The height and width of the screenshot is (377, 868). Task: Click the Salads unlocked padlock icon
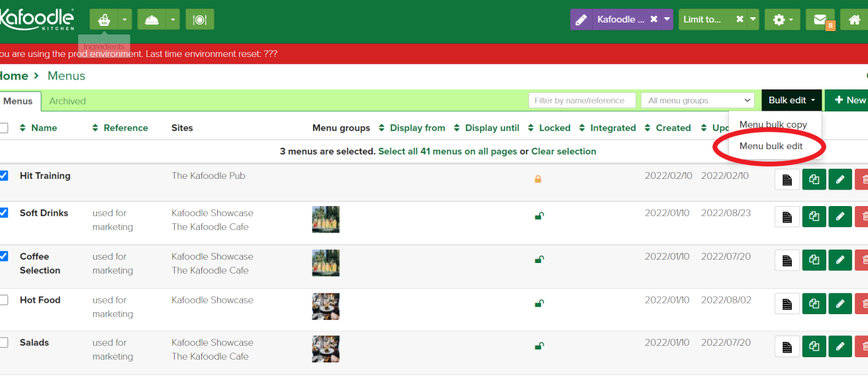pos(539,346)
